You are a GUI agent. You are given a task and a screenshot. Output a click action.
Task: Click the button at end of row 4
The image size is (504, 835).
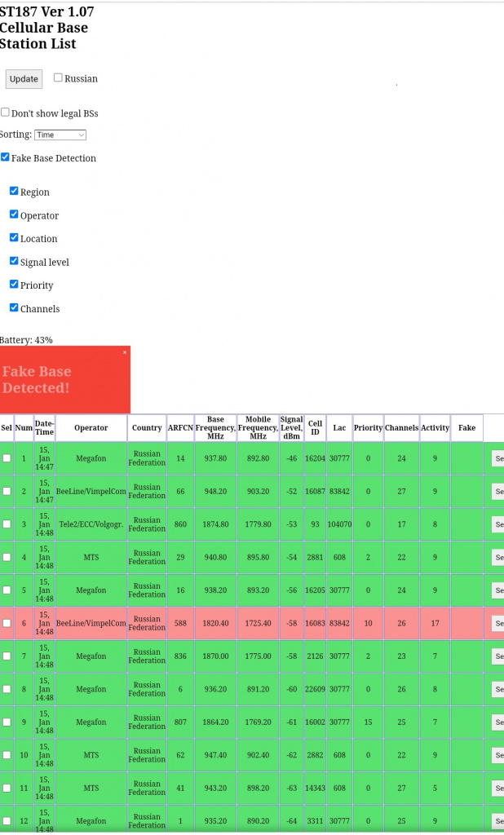click(x=497, y=558)
